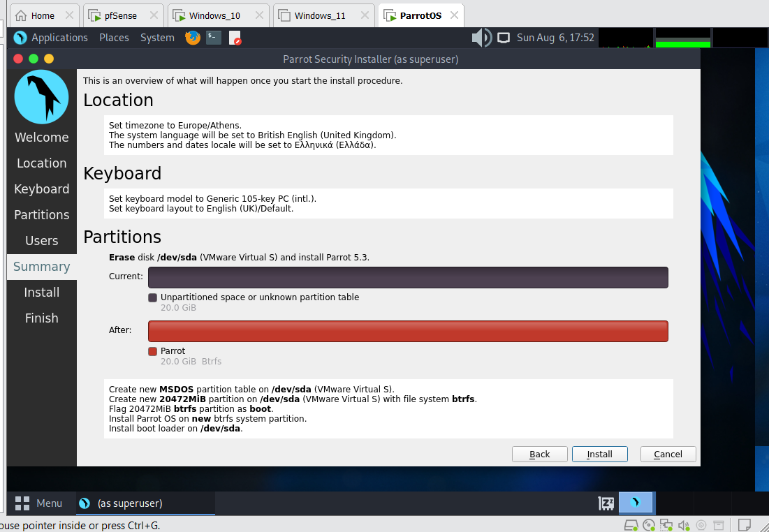The image size is (769, 532).
Task: Click the (as superuser) taskbar entry
Action: click(145, 503)
